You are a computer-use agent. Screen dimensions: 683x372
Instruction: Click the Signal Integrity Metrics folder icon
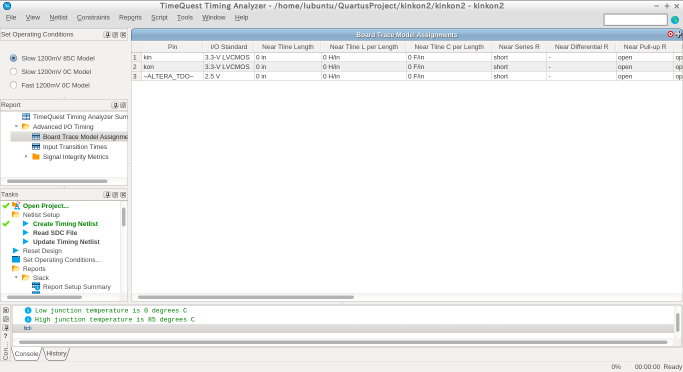36,157
